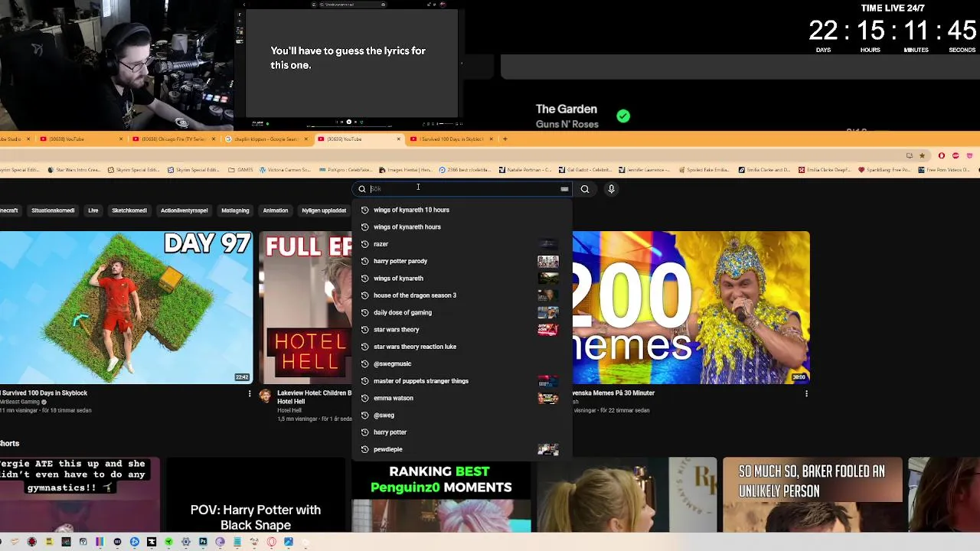
Task: Choose the 'razer' search suggestion
Action: tap(462, 244)
